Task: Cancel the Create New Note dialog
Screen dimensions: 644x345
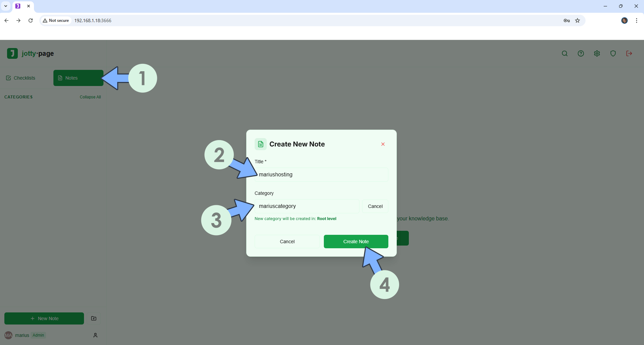Action: [287, 242]
